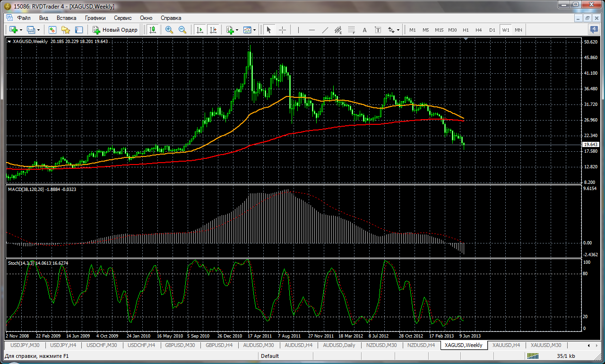
Task: Select the trendline drawing tool
Action: click(x=325, y=30)
